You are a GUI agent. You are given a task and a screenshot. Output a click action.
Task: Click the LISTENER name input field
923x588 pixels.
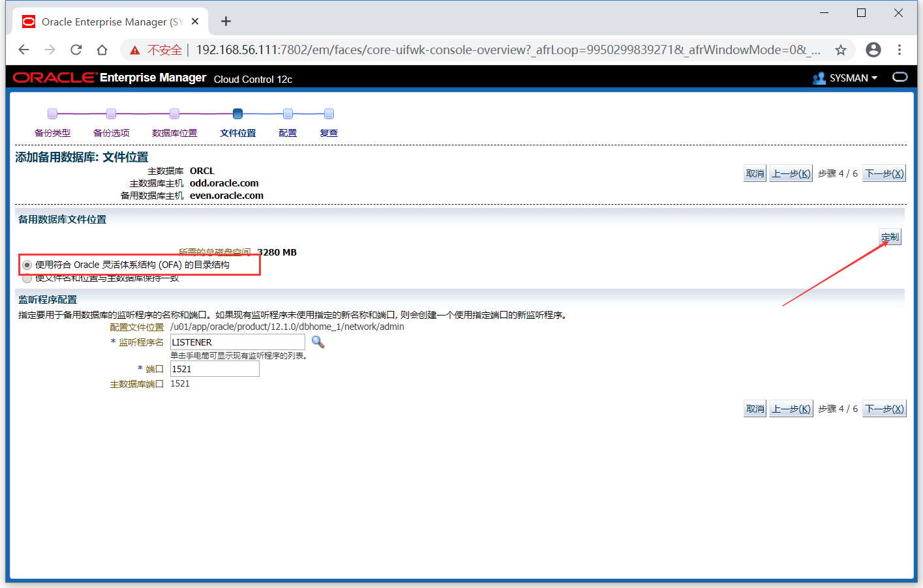click(237, 342)
